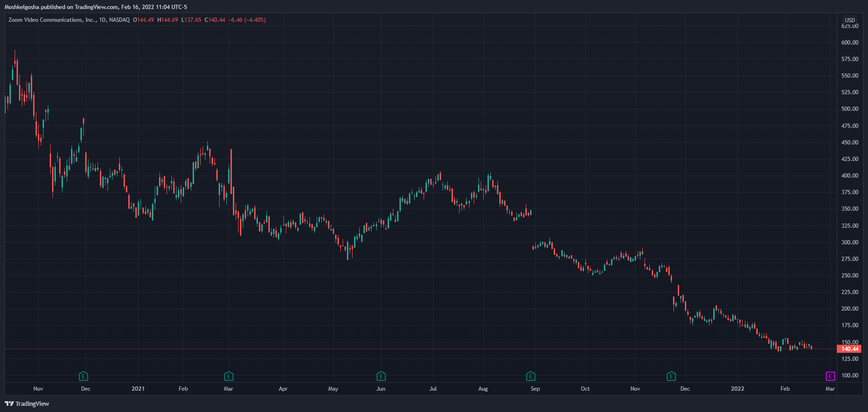868x412 pixels.
Task: Click the TradingView logo at bottom left
Action: (x=27, y=403)
